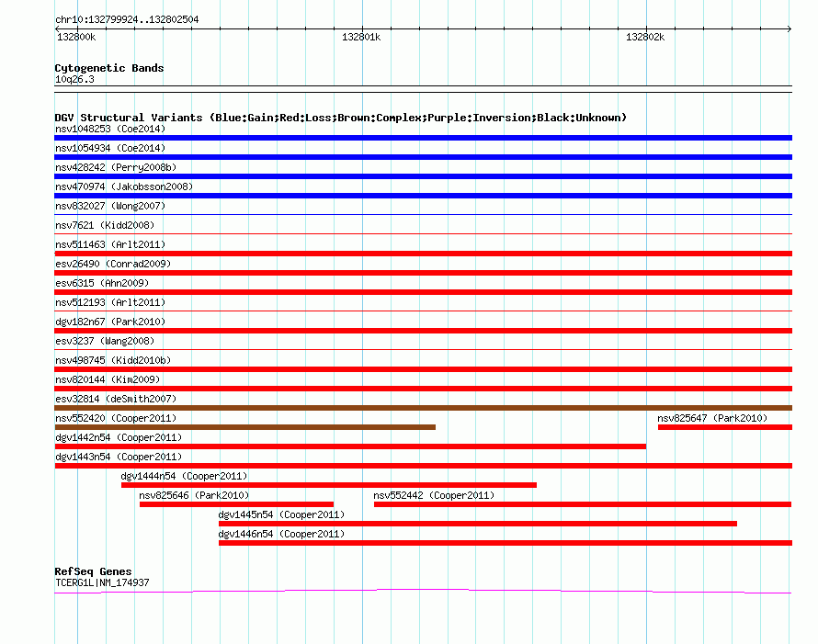Select the nsv825647 (Park2010) variant label
The height and width of the screenshot is (644, 818).
click(x=712, y=418)
